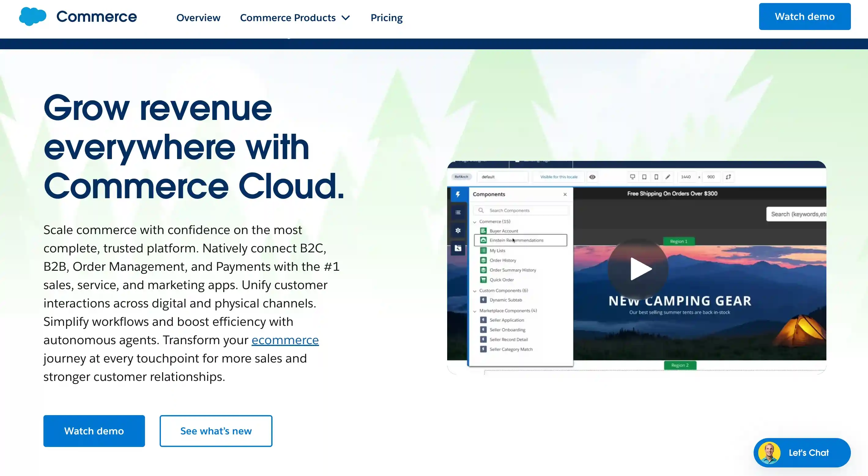
Task: Expand the Commerce Products dropdown
Action: click(295, 17)
